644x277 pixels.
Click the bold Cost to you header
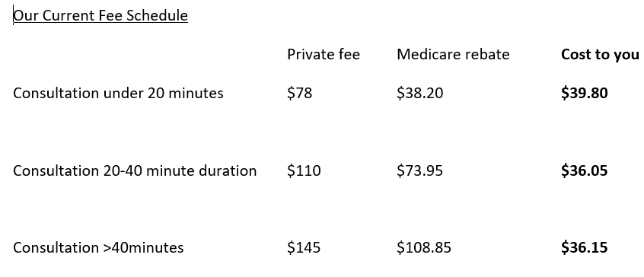[600, 55]
